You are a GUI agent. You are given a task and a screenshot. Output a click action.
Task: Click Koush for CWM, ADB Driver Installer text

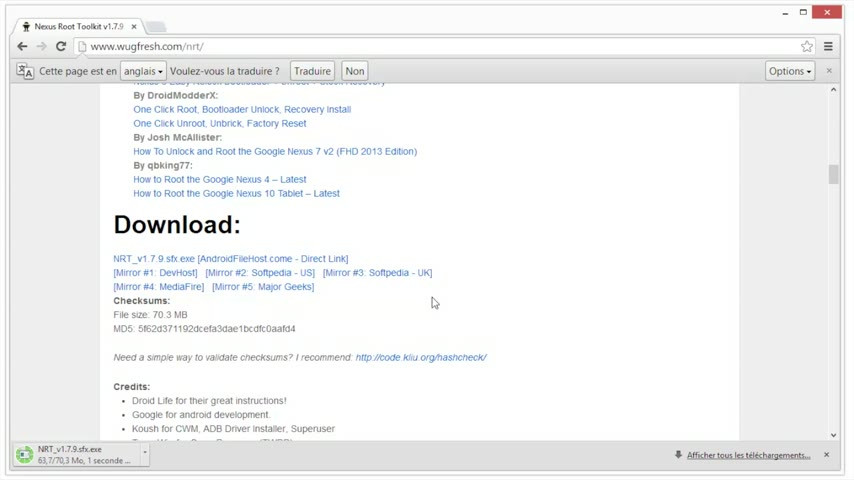click(233, 429)
